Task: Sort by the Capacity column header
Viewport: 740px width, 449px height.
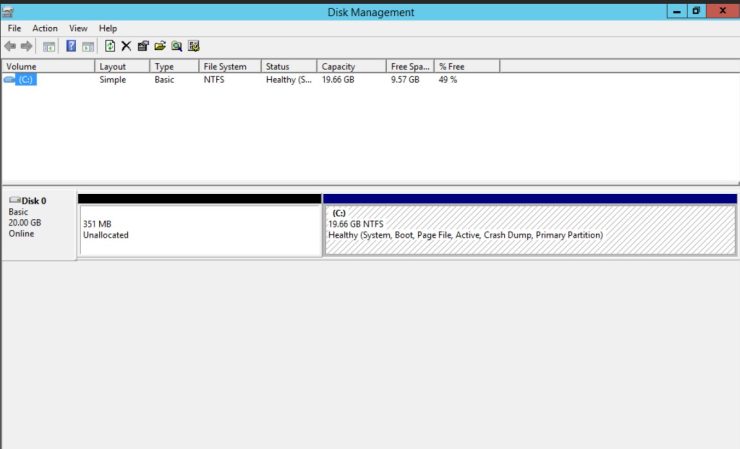Action: pyautogui.click(x=352, y=67)
